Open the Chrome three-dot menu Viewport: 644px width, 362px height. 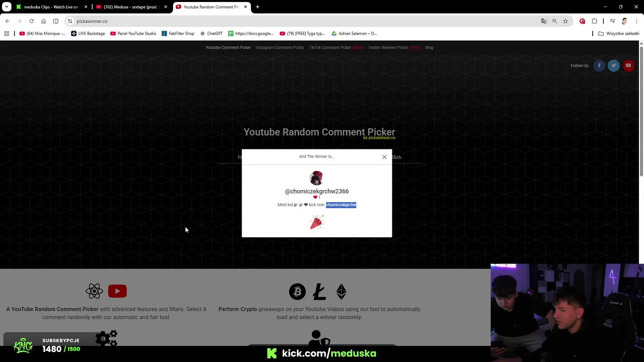tap(637, 21)
